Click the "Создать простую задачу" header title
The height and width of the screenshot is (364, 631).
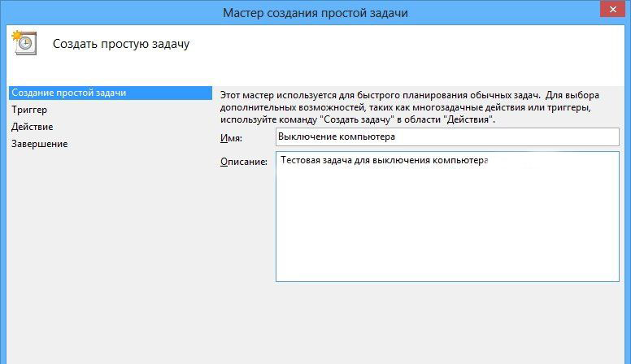coord(121,44)
